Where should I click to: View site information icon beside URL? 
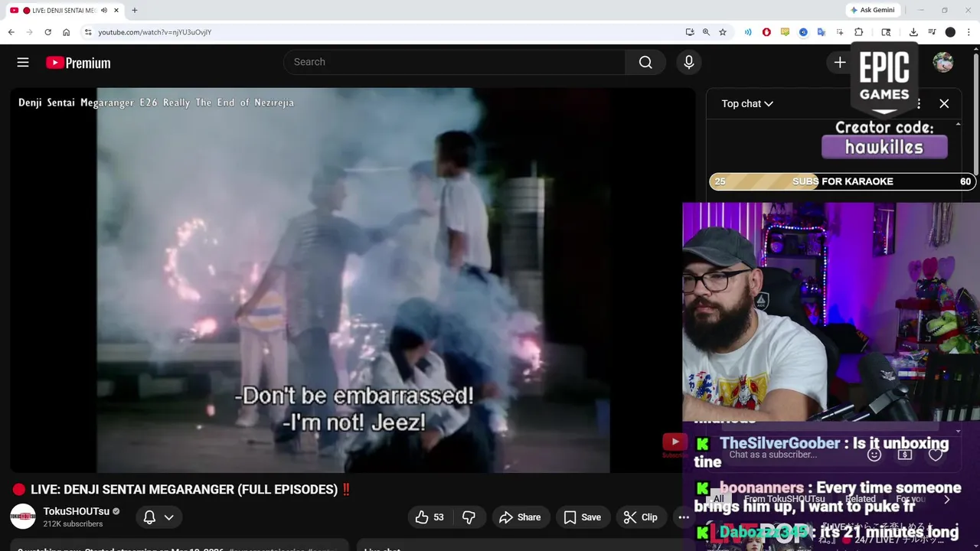88,32
